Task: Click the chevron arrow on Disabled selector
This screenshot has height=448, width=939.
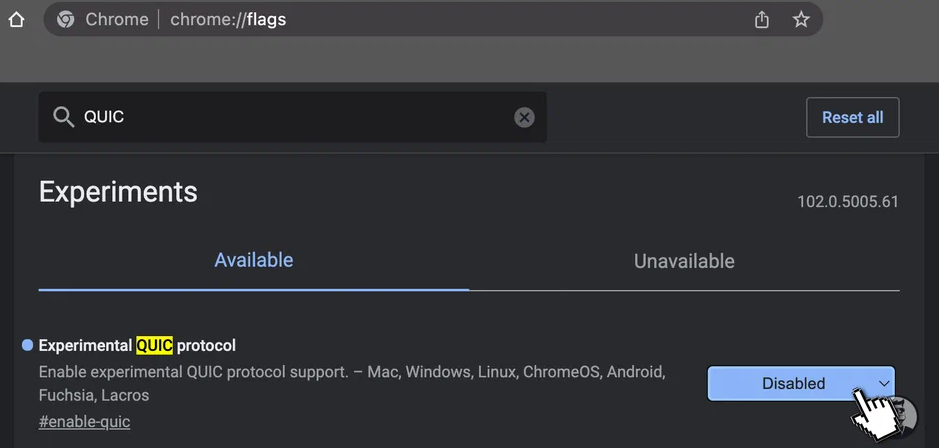Action: coord(884,383)
